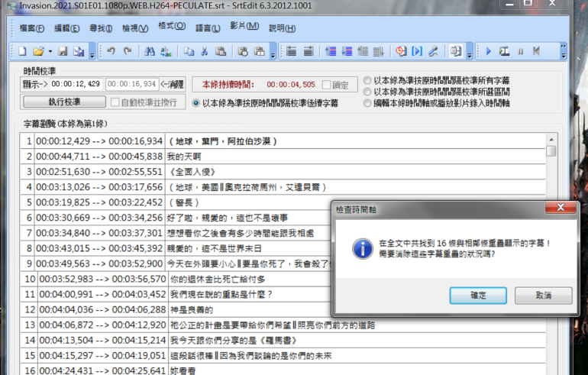588x375 pixels.
Task: Select radio 以本條為準按原時間間隔校準後續字幕
Action: (x=195, y=103)
